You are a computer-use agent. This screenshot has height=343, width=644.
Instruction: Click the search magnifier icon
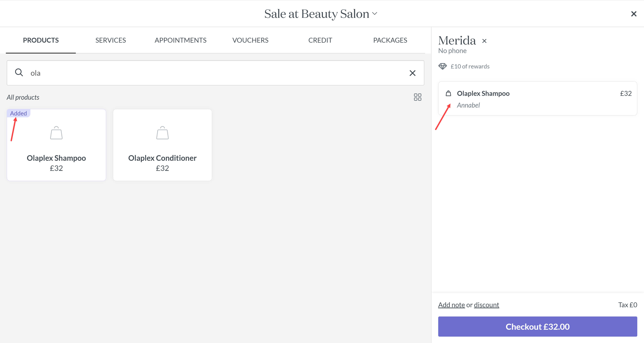pyautogui.click(x=19, y=72)
